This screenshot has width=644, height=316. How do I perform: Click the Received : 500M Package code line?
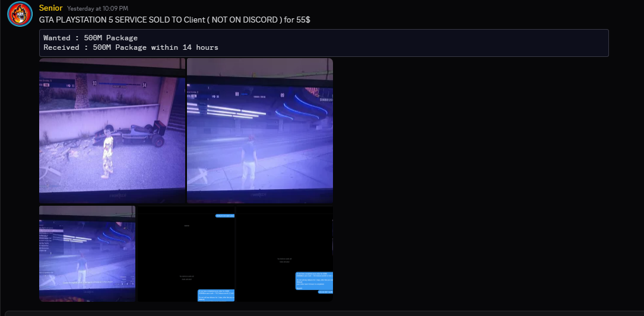[131, 47]
